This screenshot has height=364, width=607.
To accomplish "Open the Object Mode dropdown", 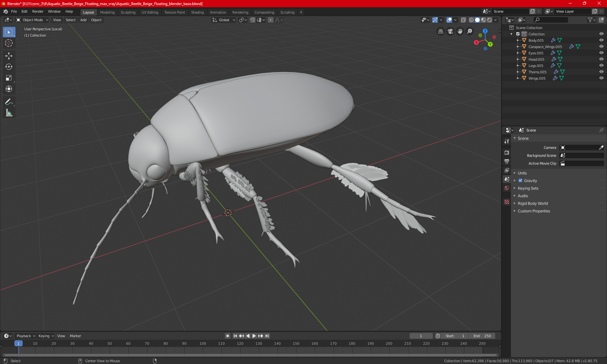I will click(32, 20).
